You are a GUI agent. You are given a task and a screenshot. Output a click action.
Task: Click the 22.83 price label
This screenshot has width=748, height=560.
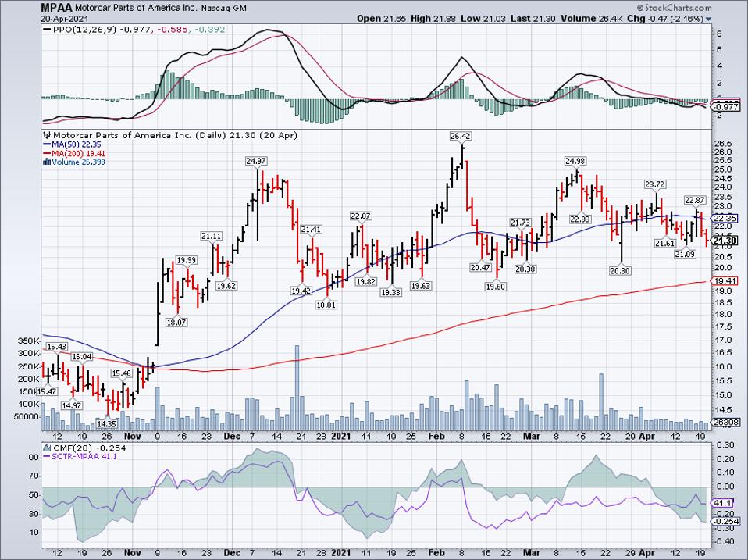tap(580, 219)
